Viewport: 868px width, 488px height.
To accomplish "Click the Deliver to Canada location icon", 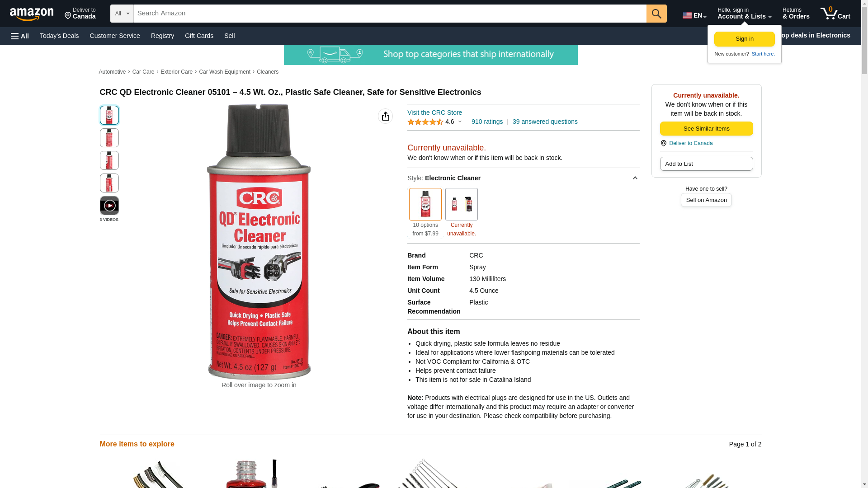I will pos(663,143).
